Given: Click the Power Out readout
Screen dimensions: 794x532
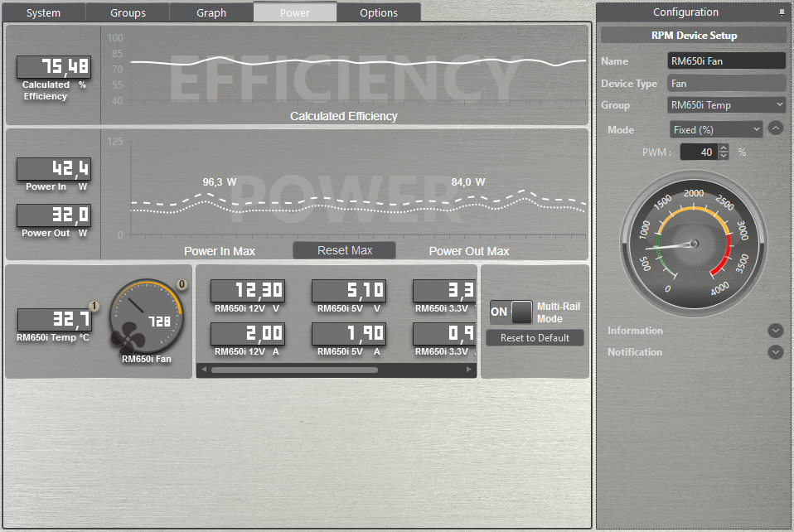Looking at the screenshot, I should [x=54, y=215].
